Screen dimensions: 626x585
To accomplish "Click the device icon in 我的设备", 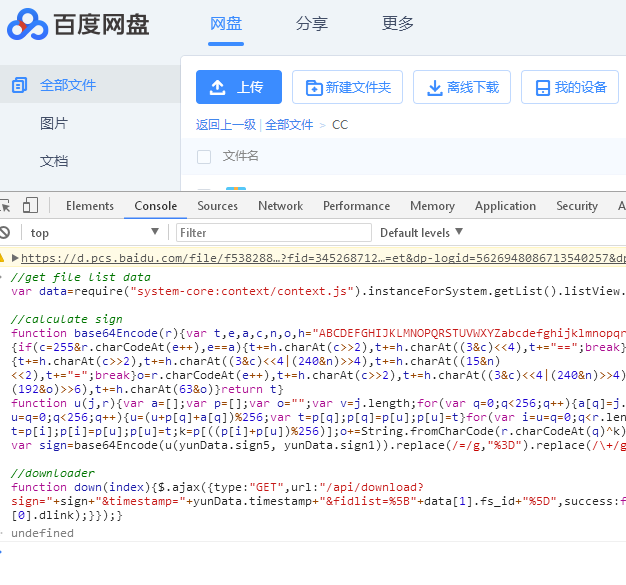I will tap(543, 87).
